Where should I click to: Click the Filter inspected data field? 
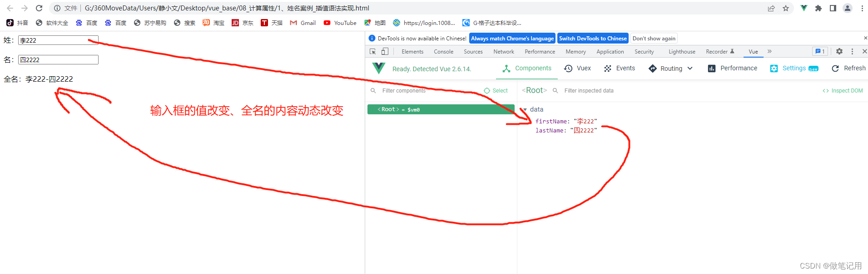[x=589, y=91]
